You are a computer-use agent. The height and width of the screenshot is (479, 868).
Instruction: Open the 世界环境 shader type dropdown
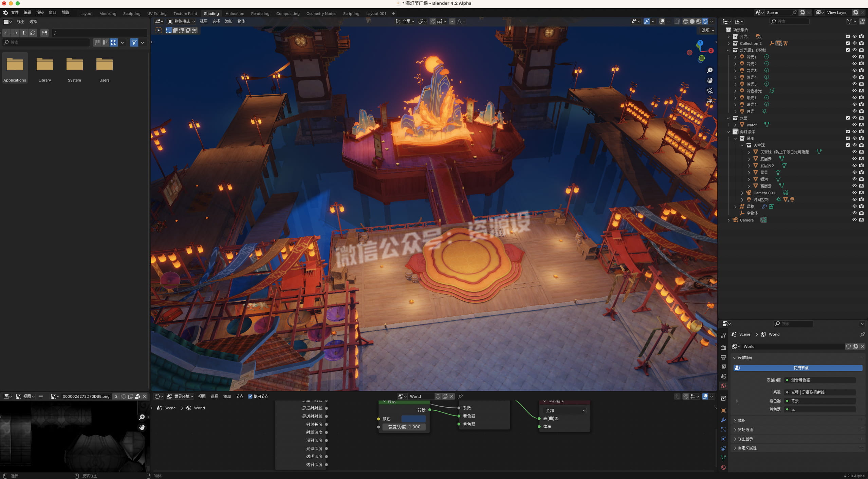[x=181, y=396]
